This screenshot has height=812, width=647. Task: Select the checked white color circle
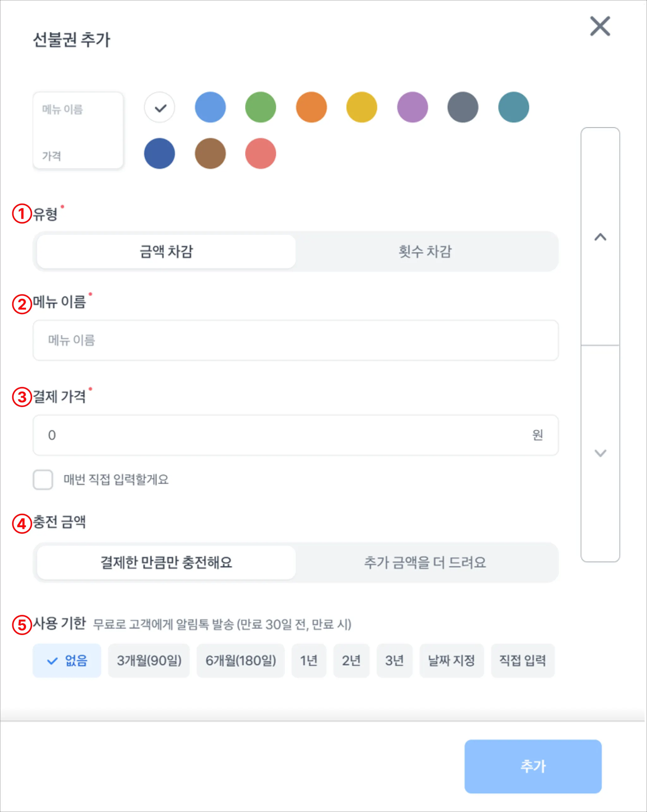tap(160, 107)
